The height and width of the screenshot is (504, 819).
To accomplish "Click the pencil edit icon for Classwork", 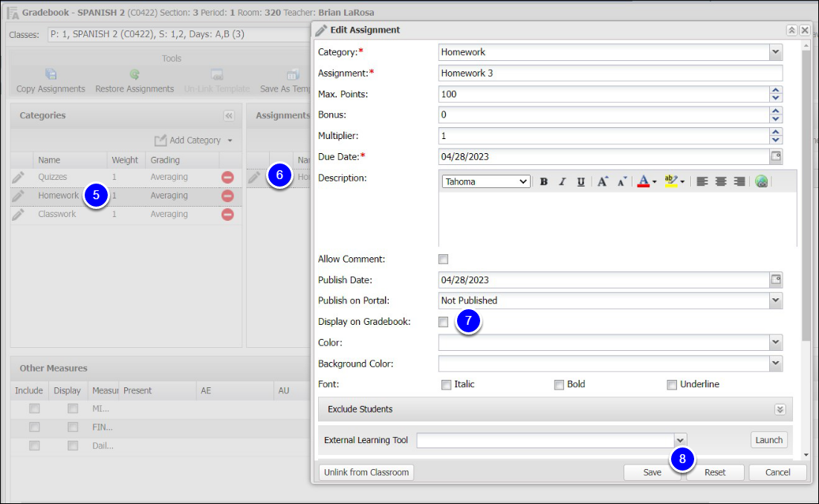I will coord(19,214).
